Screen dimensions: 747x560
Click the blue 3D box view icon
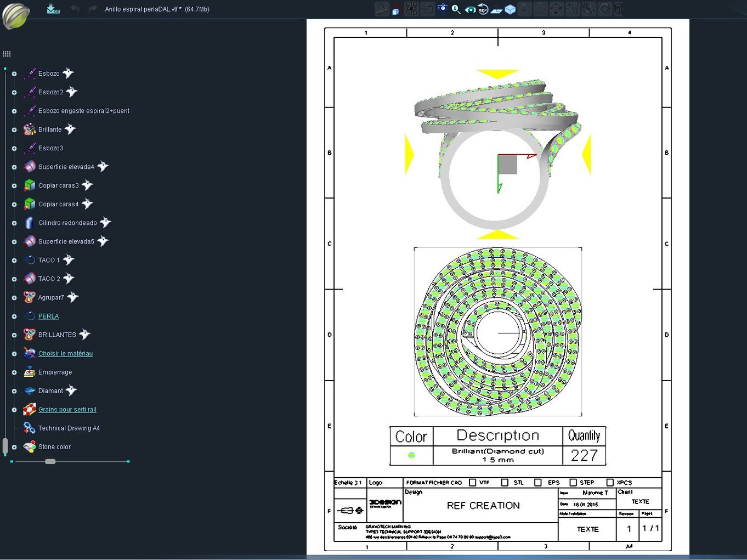pos(510,9)
